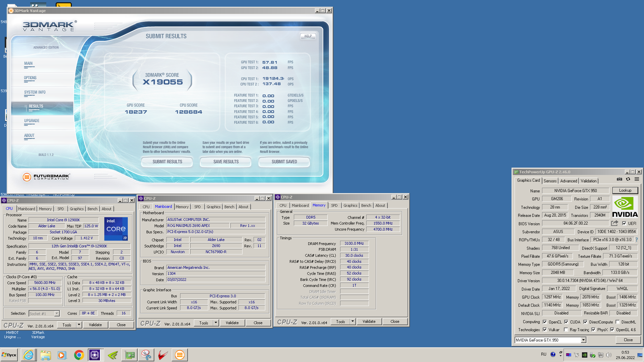This screenshot has height=362, width=644.
Task: Expand Tools arrow in CPU-Z CPU window
Action: 79,325
